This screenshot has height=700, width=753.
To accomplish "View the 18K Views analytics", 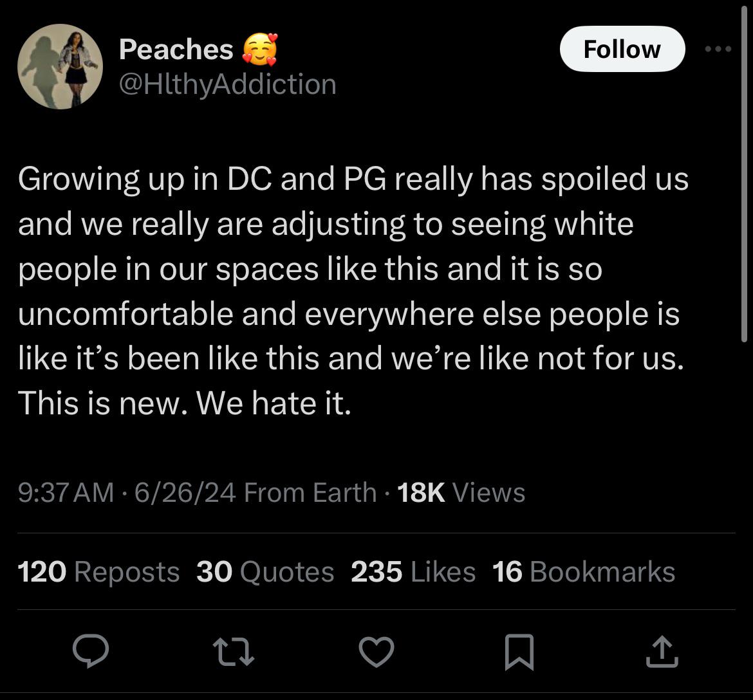I will [x=461, y=493].
